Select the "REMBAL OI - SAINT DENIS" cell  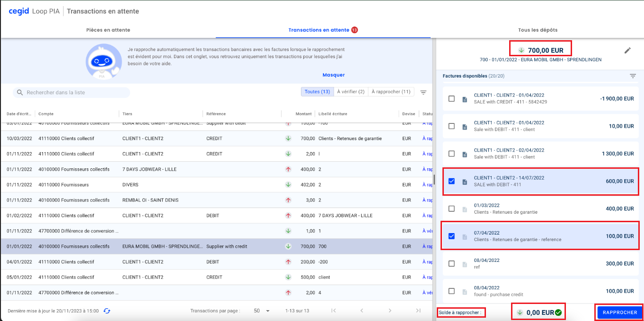click(x=150, y=200)
